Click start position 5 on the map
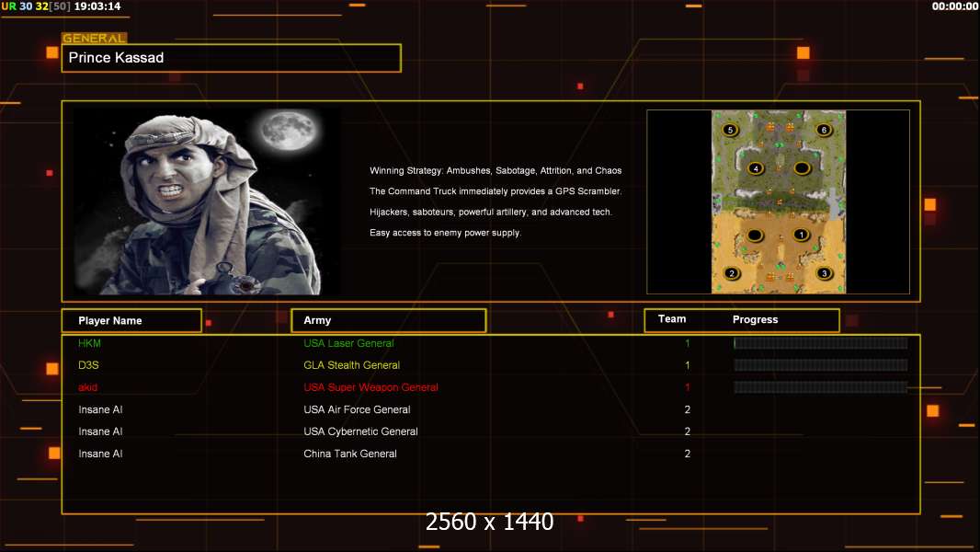 (730, 130)
